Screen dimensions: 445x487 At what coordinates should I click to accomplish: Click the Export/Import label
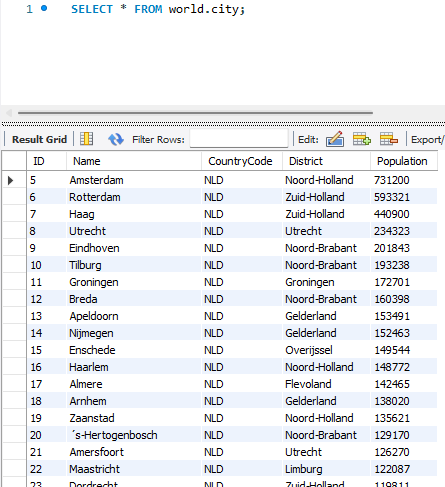pos(428,139)
